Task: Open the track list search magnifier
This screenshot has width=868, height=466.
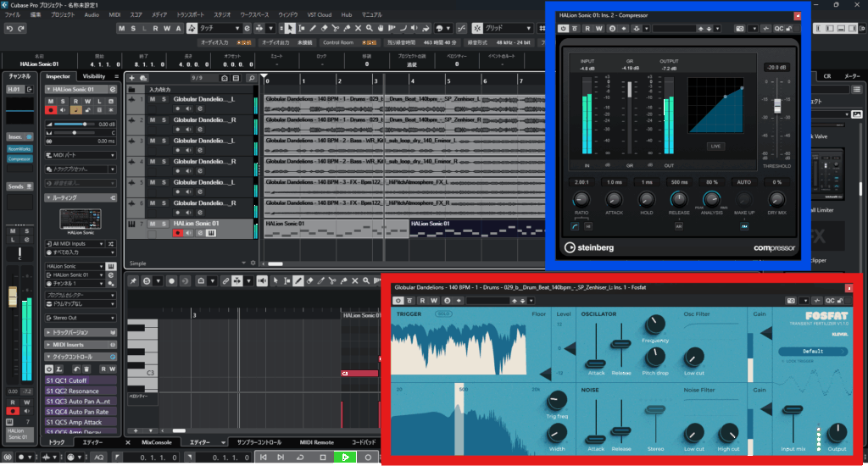Action: click(x=251, y=78)
